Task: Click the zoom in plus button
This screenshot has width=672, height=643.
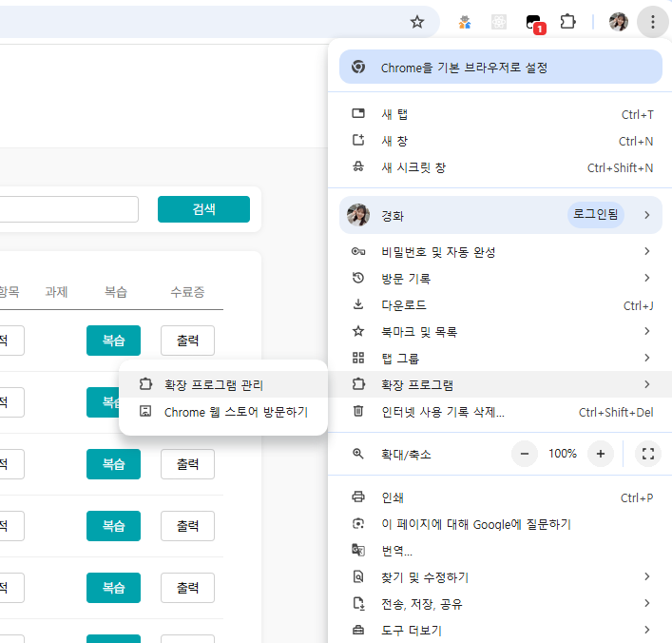Action: coord(600,454)
